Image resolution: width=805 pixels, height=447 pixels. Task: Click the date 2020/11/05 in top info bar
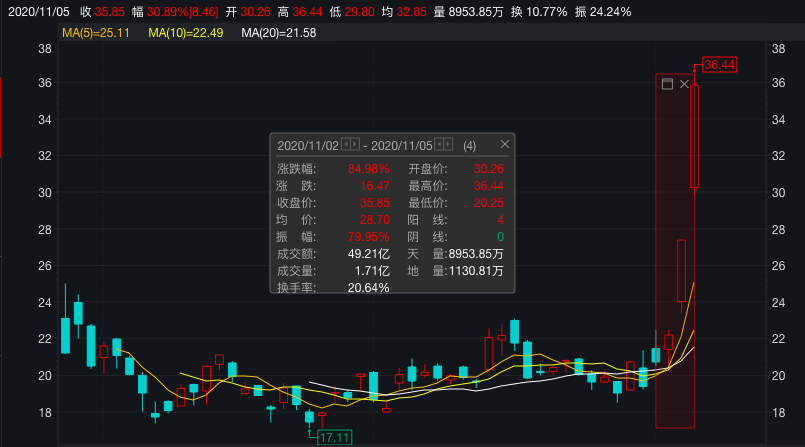click(x=34, y=12)
